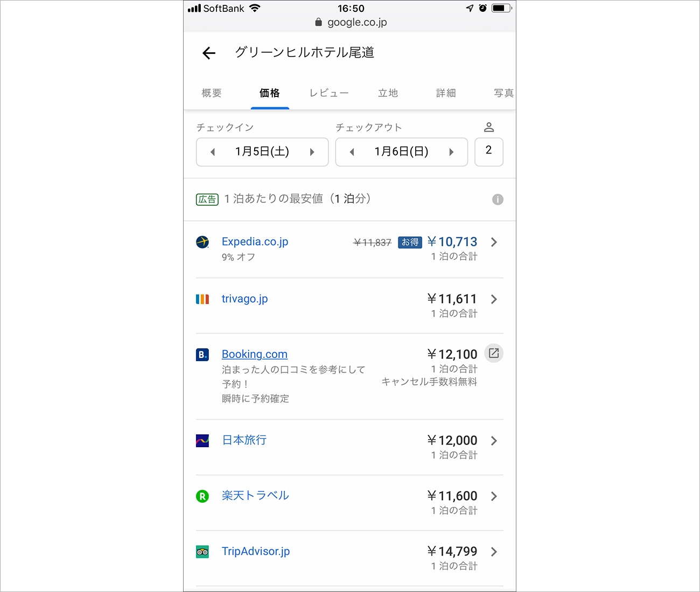The image size is (700, 592).
Task: Click the キャンセル手数料無料 text
Action: (429, 382)
